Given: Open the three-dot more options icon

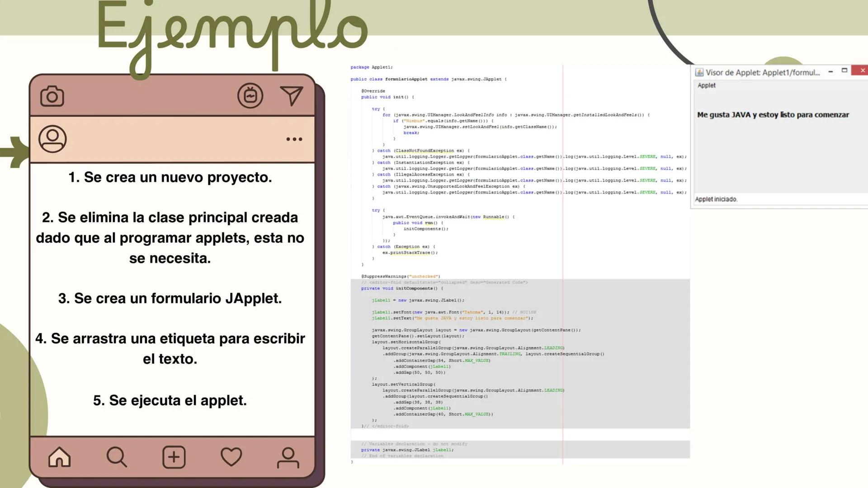Looking at the screenshot, I should pos(294,139).
